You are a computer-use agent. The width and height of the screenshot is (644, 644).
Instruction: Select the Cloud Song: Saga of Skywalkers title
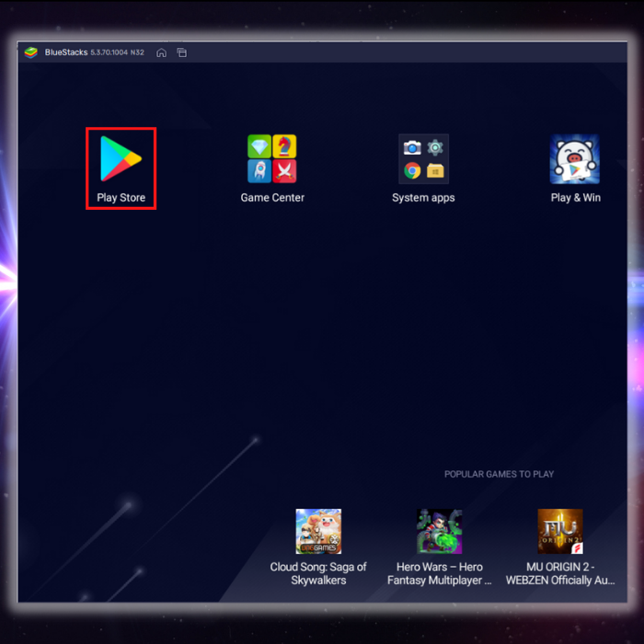click(x=318, y=573)
